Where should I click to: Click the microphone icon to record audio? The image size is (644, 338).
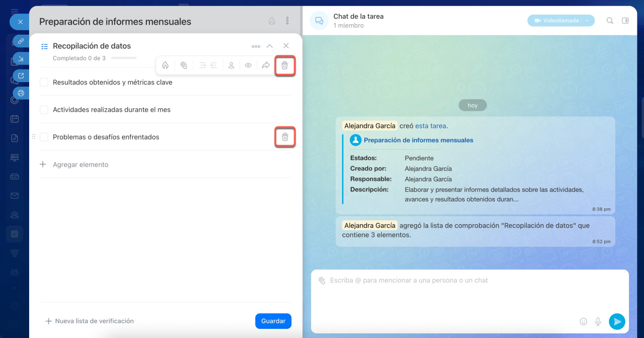598,321
